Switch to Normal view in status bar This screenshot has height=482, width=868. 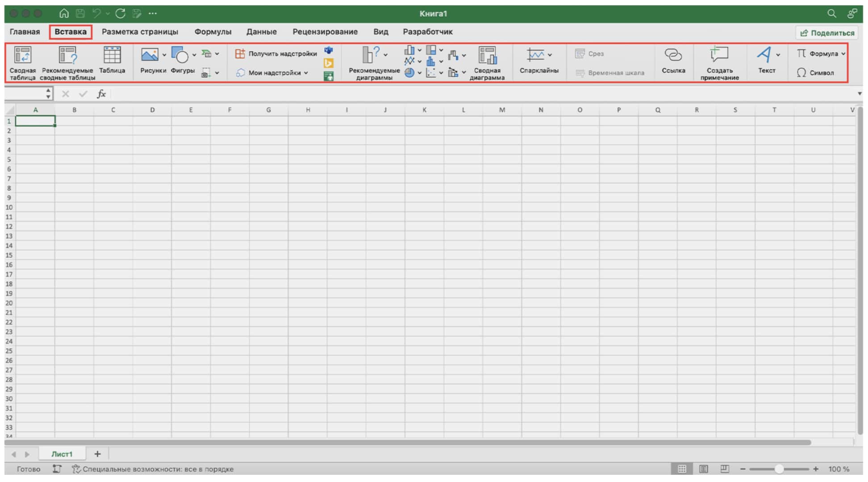tap(682, 469)
